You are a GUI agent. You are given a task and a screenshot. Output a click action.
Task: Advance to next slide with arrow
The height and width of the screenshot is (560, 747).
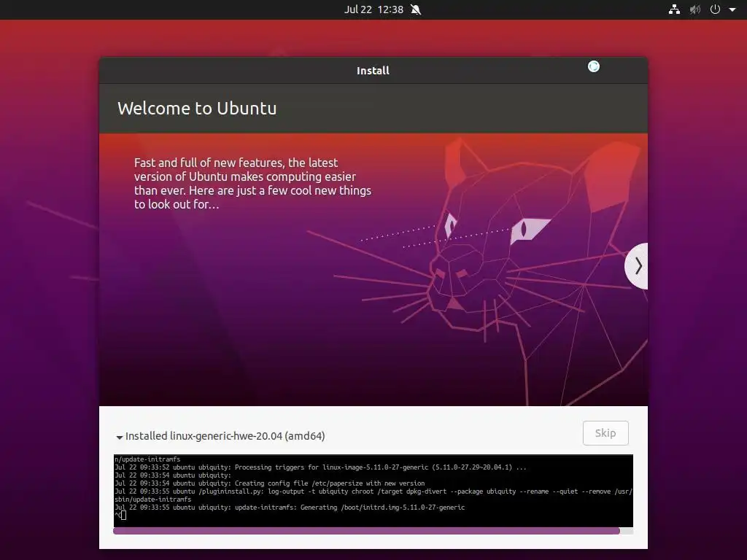pos(638,265)
